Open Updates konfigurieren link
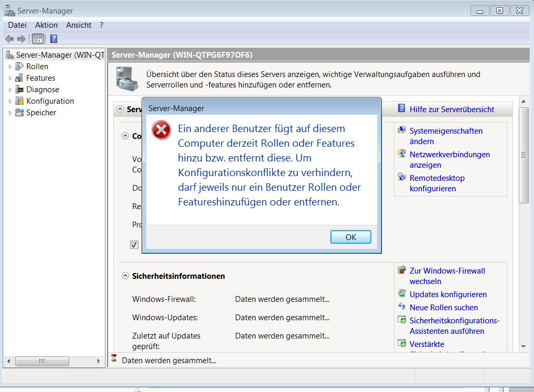534x392 pixels. coord(448,295)
